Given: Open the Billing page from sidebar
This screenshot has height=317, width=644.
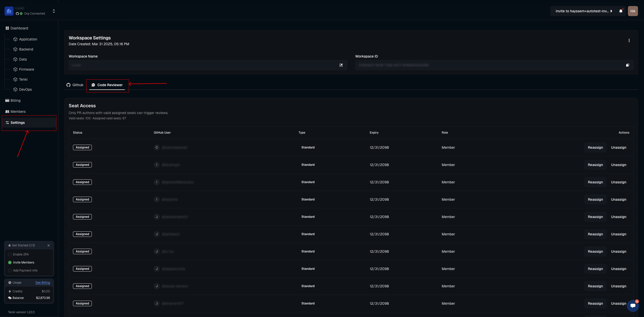Looking at the screenshot, I should (15, 100).
